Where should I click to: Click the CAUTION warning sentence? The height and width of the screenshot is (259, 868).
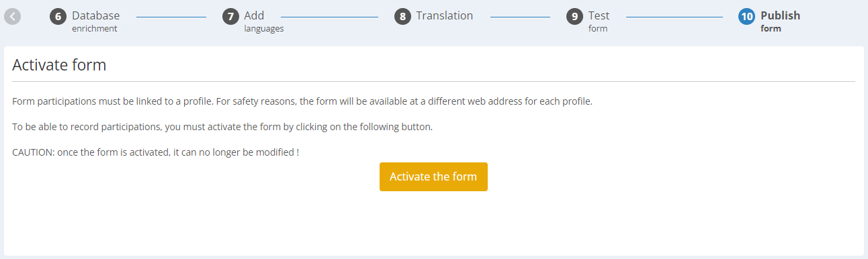[x=155, y=152]
